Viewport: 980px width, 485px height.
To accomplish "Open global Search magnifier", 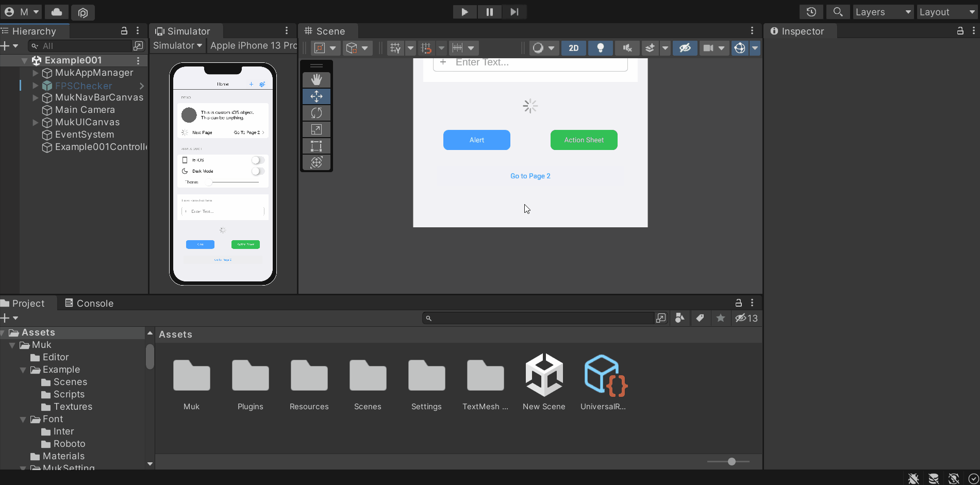I will coord(838,12).
